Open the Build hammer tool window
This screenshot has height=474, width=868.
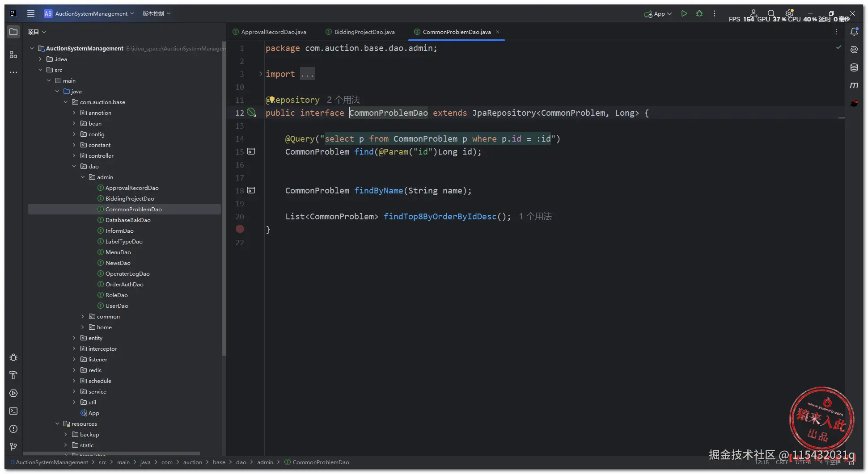click(x=13, y=375)
